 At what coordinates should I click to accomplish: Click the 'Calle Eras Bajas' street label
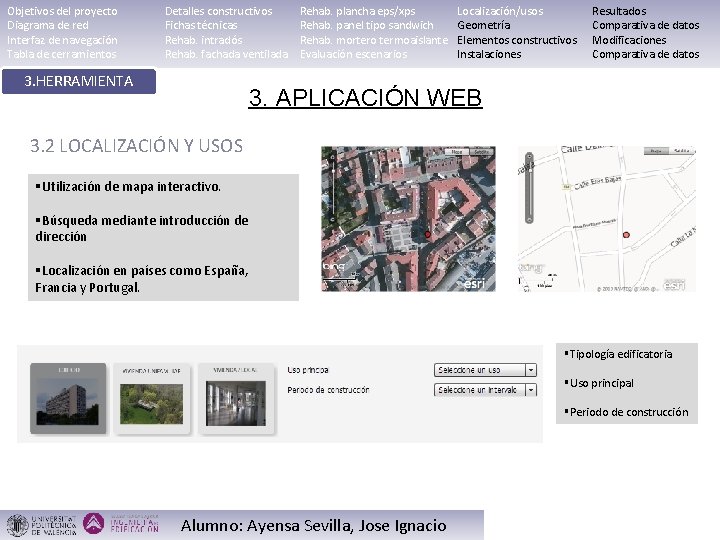[597, 182]
